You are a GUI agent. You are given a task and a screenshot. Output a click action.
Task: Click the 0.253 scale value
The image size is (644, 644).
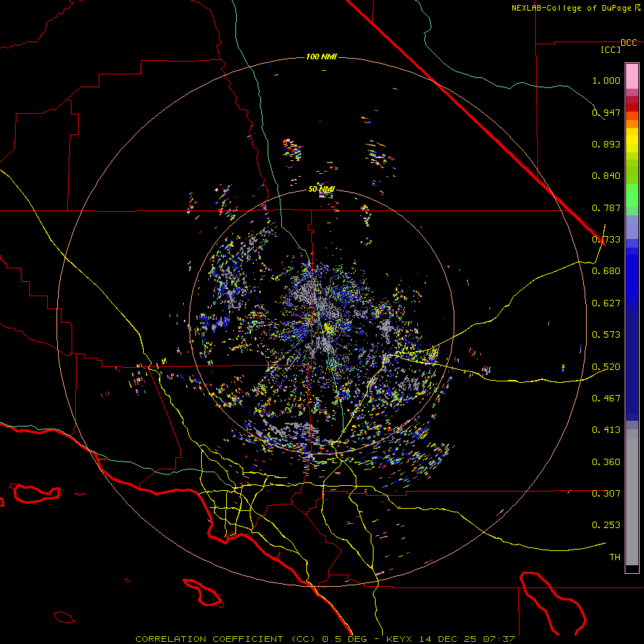[x=606, y=525]
